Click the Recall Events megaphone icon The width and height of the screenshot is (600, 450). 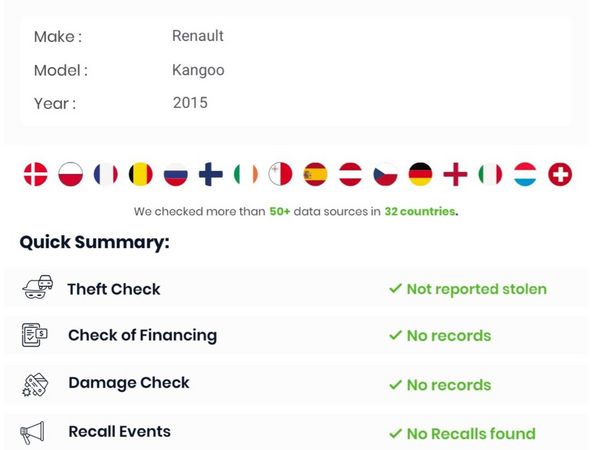coord(33,432)
